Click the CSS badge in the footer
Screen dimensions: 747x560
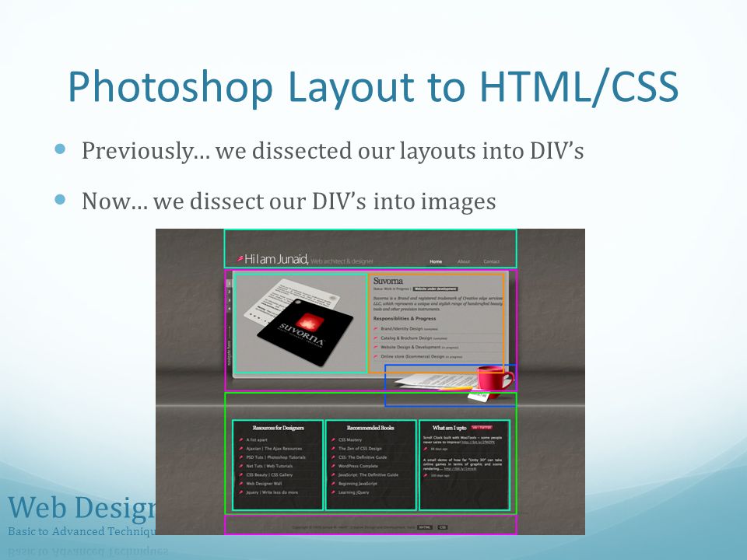tap(443, 527)
